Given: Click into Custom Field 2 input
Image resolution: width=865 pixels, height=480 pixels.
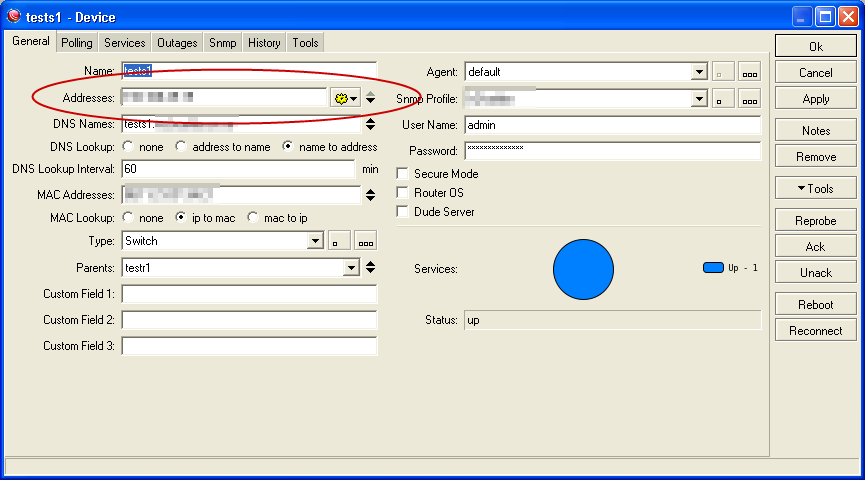Looking at the screenshot, I should coord(249,320).
